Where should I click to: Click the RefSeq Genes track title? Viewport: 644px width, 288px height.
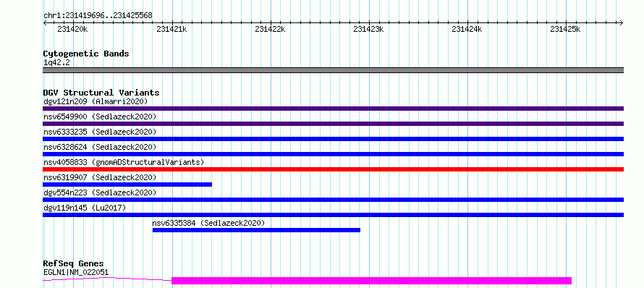tap(73, 264)
